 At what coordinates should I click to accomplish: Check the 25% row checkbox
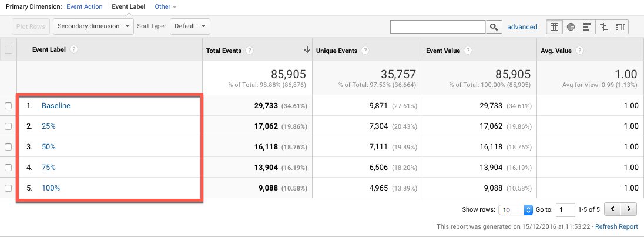pos(8,126)
